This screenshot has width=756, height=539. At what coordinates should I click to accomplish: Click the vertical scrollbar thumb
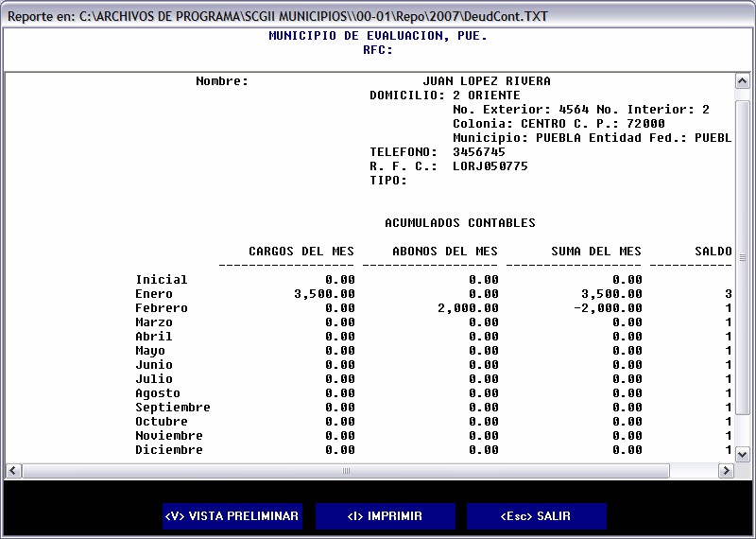pyautogui.click(x=742, y=257)
